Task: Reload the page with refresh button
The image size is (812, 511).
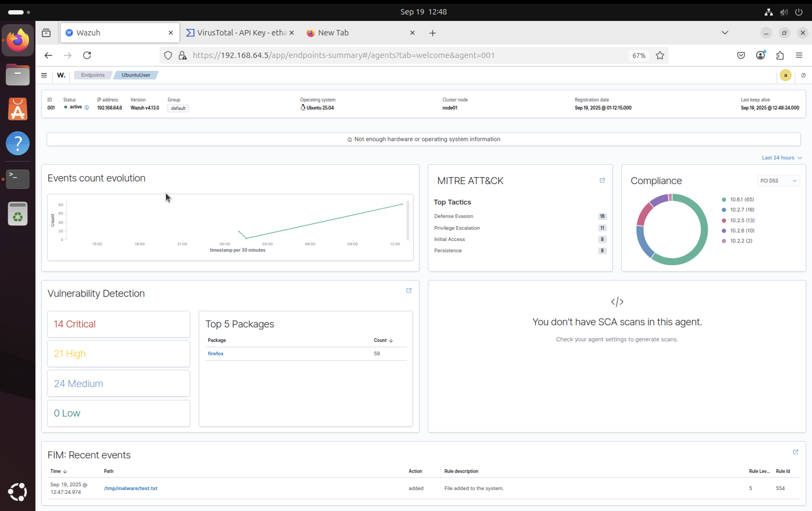Action: 87,55
